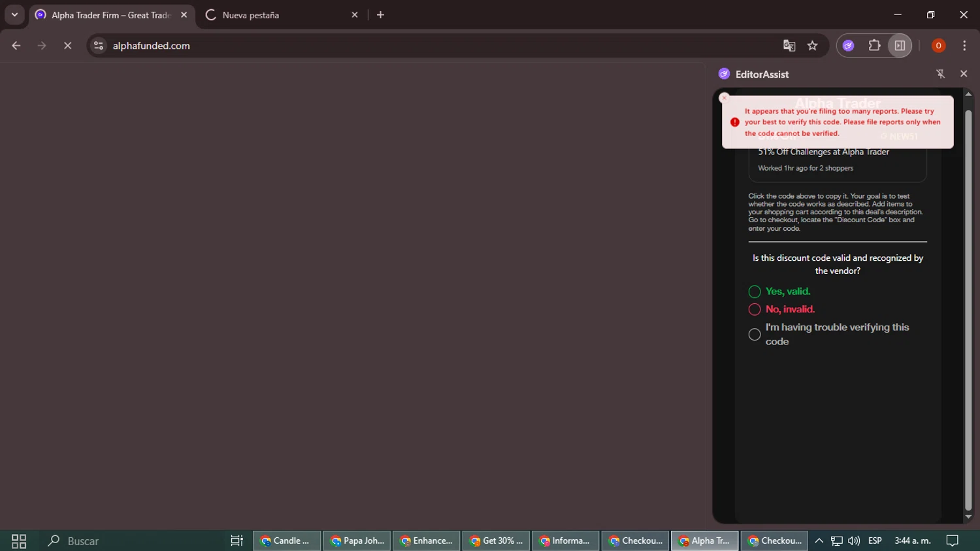The height and width of the screenshot is (551, 980).
Task: Open the clock showing 3:44 a. m.
Action: point(913,541)
